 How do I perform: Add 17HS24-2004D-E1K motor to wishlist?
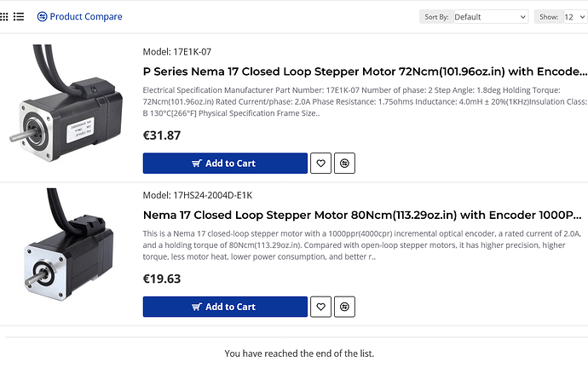(x=320, y=307)
